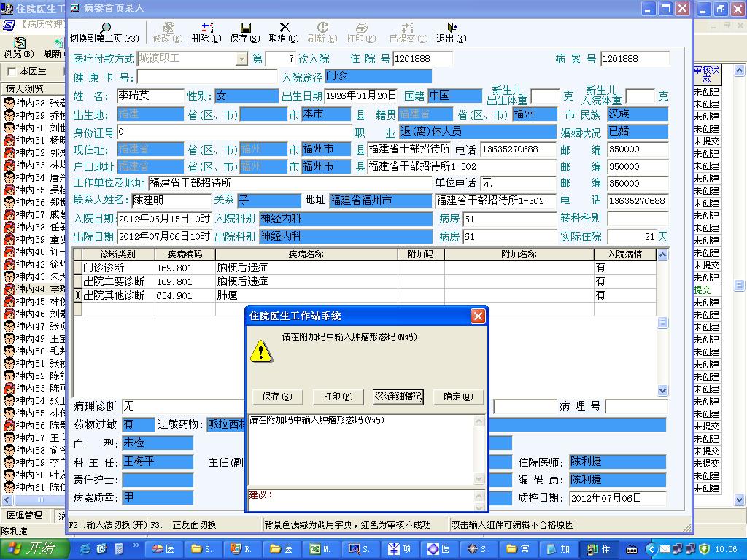Click the 民族 field showing 汉族

point(638,114)
